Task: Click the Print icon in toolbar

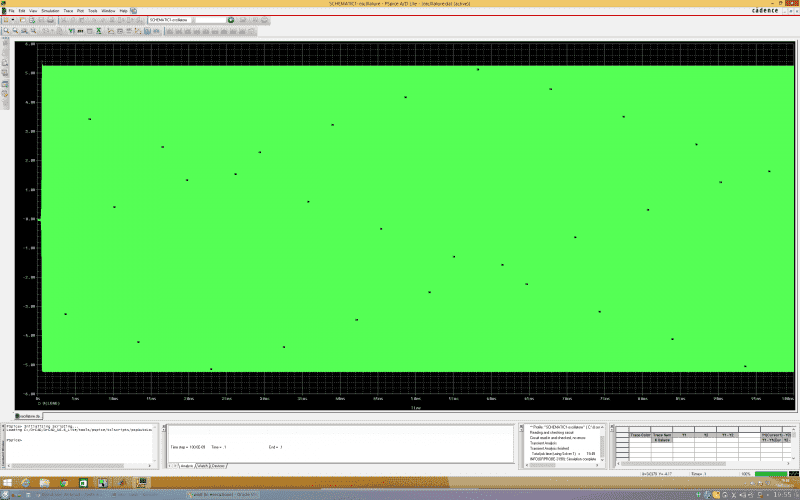Action: click(x=49, y=19)
